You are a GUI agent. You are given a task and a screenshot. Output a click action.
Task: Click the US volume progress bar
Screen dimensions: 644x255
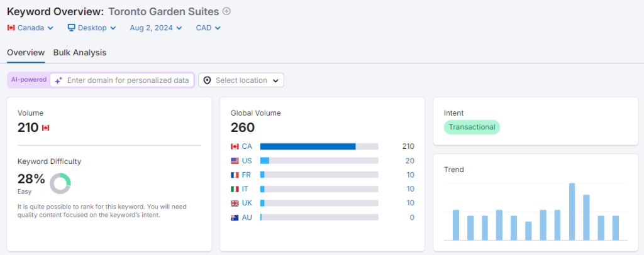(x=319, y=161)
